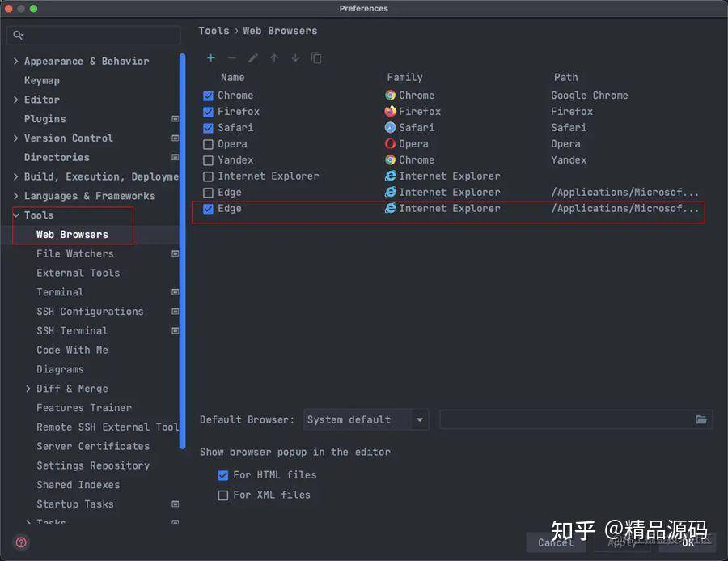
Task: Click the help question mark icon
Action: (x=20, y=542)
